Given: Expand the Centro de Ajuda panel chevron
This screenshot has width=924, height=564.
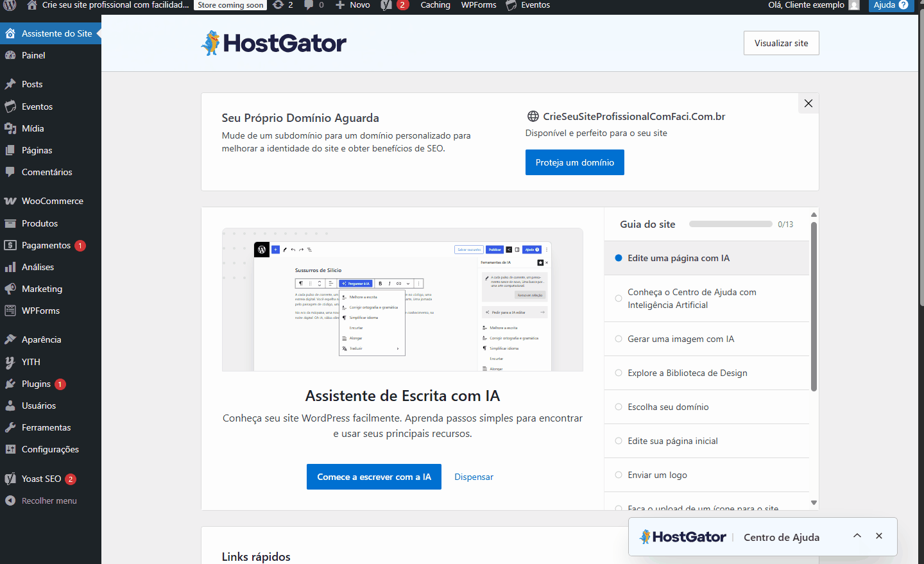Looking at the screenshot, I should pos(857,536).
